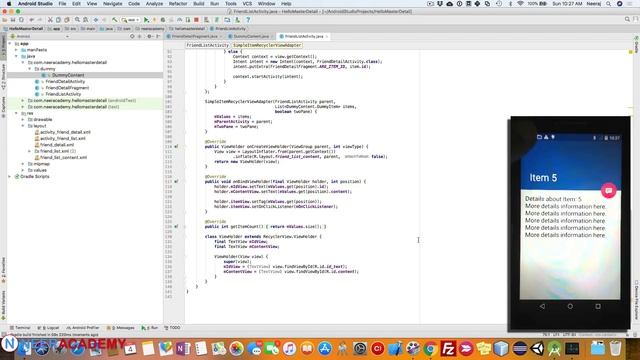Click the Project panel settings gear icon

point(149,36)
